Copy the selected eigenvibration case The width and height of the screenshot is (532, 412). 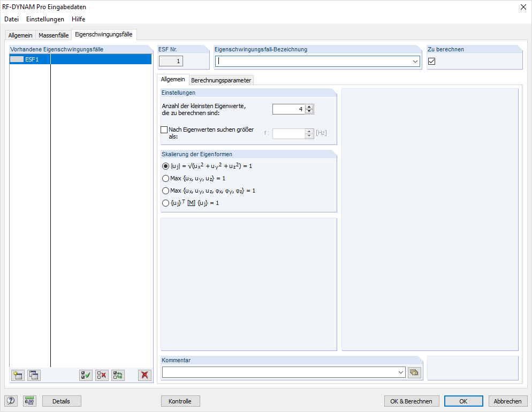(x=34, y=375)
